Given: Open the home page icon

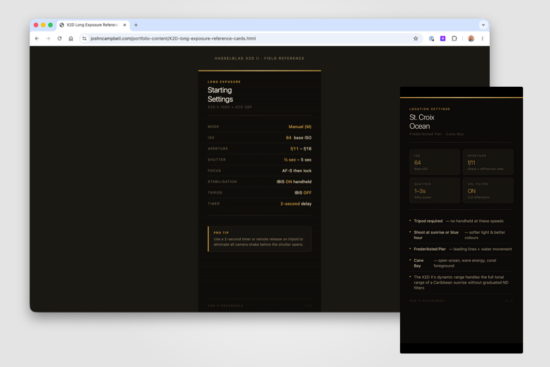Looking at the screenshot, I should point(71,39).
